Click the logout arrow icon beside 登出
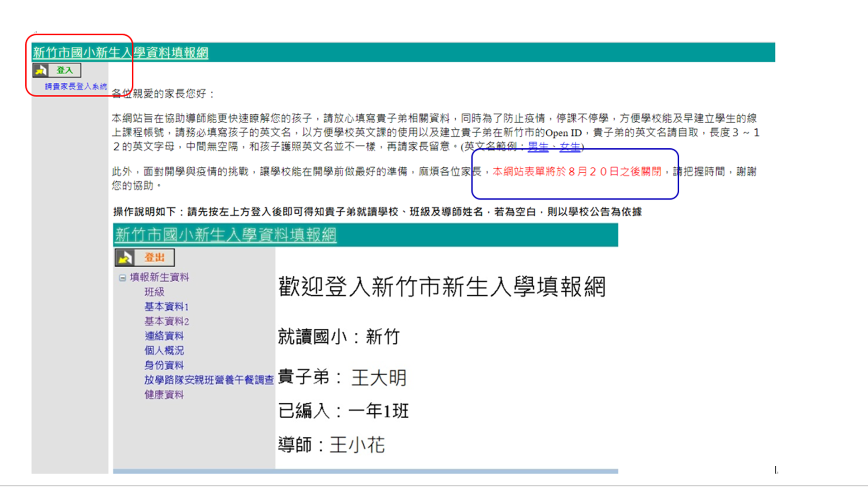Viewport: 868px width, 487px height. pyautogui.click(x=124, y=257)
